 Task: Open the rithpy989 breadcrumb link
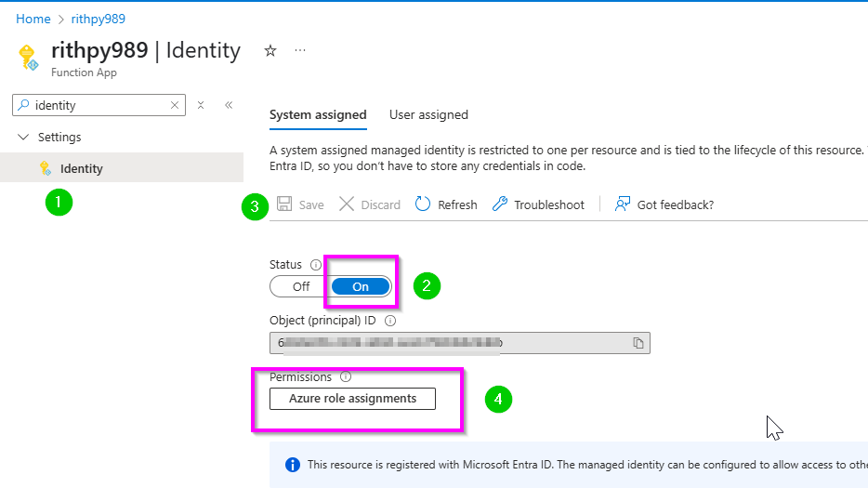pos(98,19)
